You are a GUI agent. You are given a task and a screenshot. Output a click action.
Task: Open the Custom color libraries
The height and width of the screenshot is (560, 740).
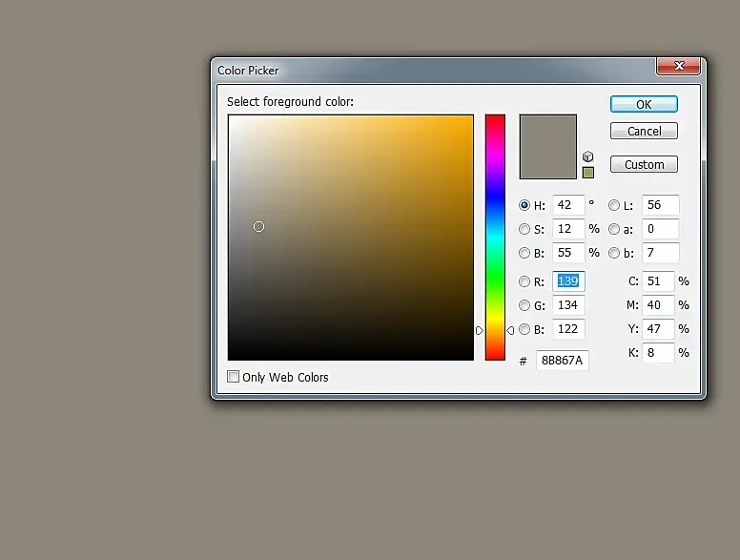[x=644, y=164]
